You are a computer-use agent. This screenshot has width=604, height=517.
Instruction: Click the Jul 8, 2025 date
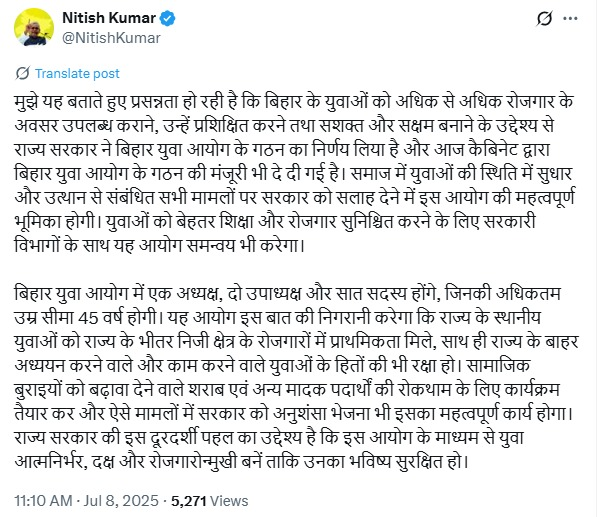pyautogui.click(x=121, y=501)
